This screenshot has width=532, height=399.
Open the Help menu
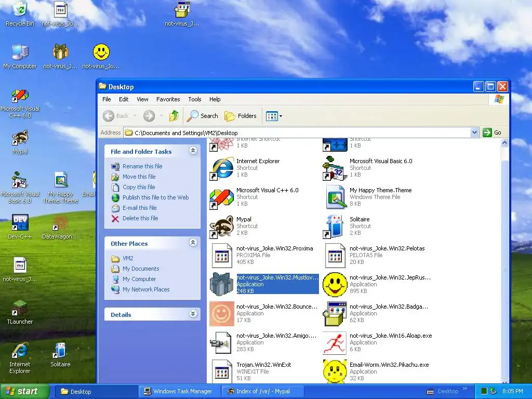[x=215, y=99]
